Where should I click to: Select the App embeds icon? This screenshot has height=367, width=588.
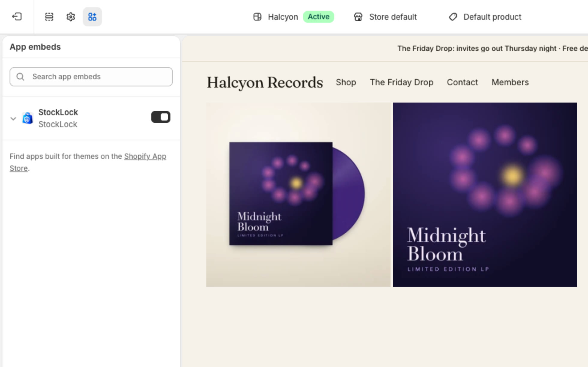(x=92, y=17)
